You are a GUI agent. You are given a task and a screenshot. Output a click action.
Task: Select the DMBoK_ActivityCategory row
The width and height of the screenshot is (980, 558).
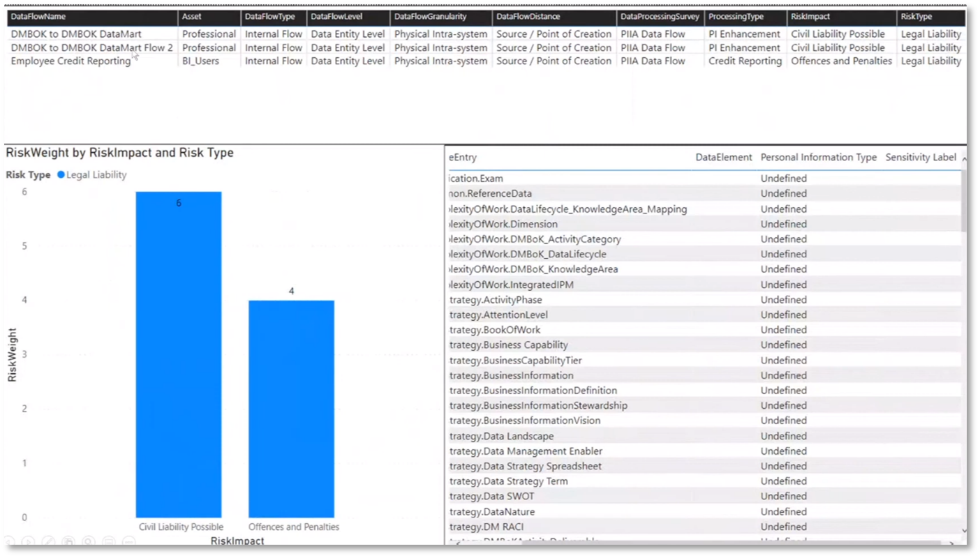pyautogui.click(x=704, y=239)
